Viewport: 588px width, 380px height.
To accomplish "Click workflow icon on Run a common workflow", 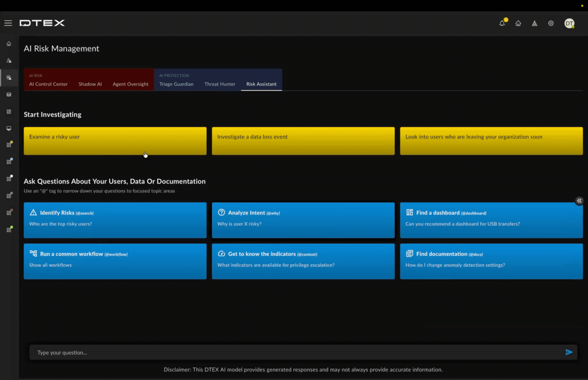I will coord(33,253).
